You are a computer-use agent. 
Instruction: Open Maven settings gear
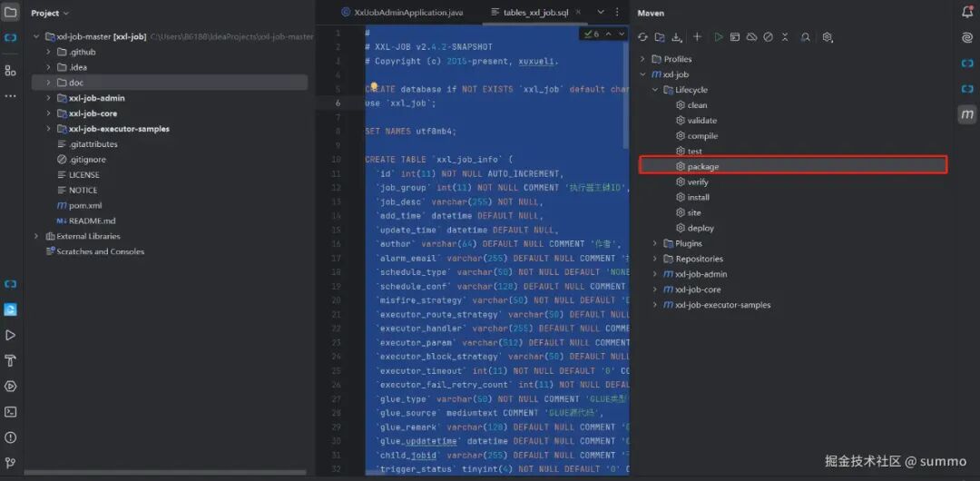click(828, 37)
